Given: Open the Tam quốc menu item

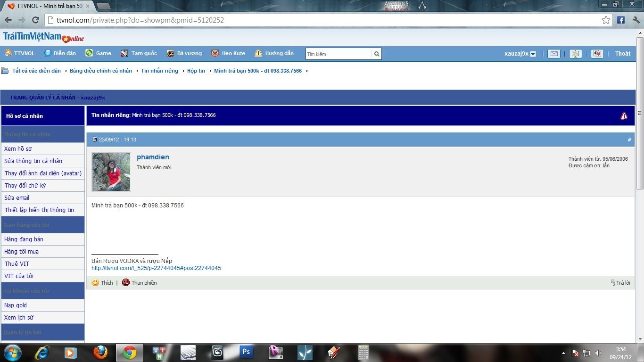Looking at the screenshot, I should coord(139,53).
